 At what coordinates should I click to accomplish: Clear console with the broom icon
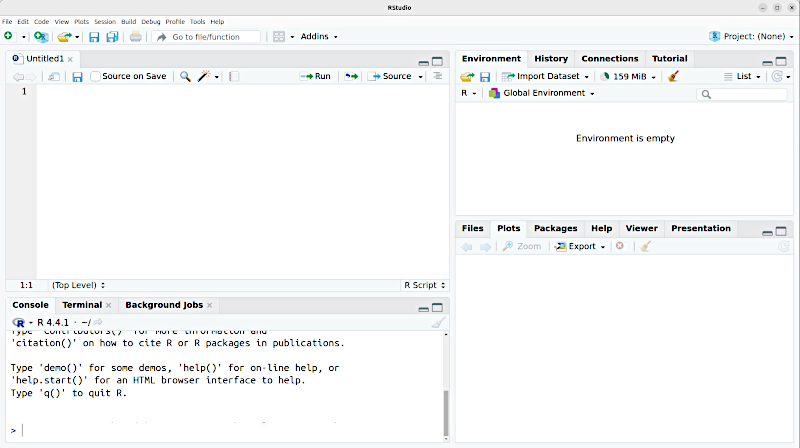pyautogui.click(x=437, y=322)
